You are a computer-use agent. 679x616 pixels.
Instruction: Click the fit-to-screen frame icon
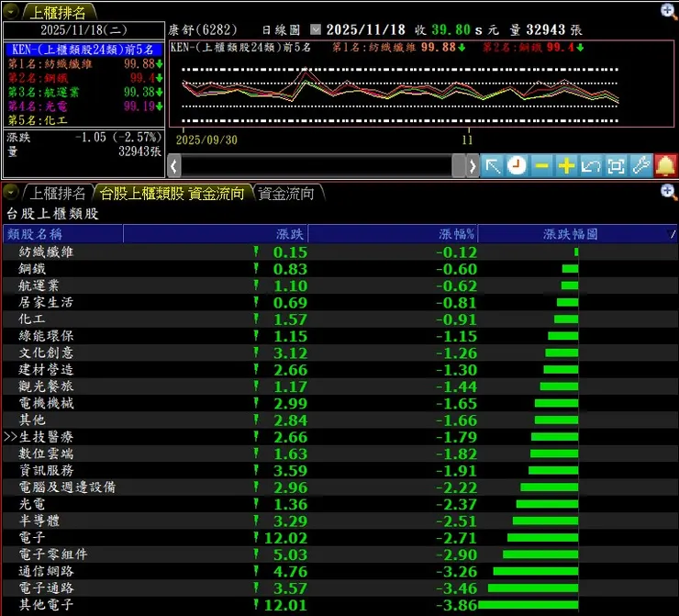tap(616, 166)
